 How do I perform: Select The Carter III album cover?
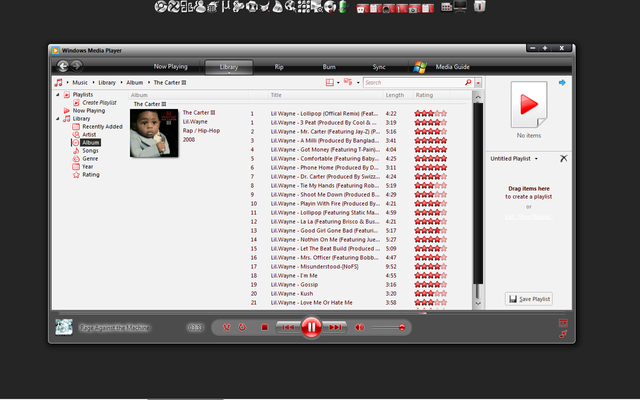(x=154, y=133)
